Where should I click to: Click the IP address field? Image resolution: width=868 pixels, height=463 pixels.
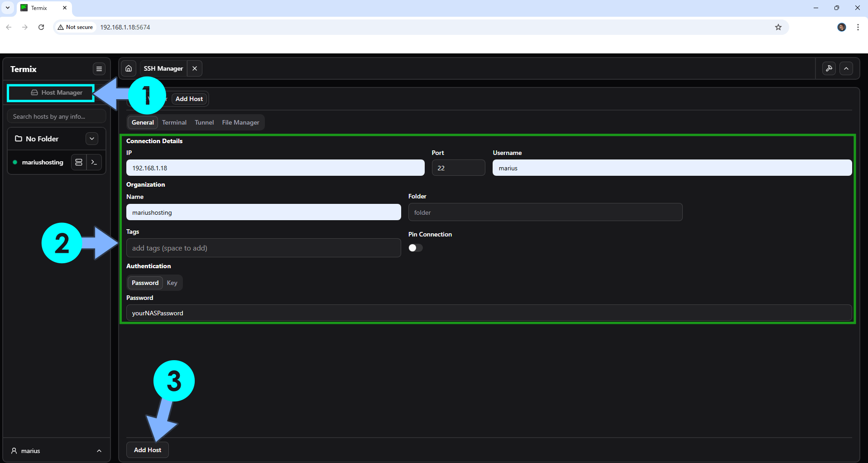(275, 168)
